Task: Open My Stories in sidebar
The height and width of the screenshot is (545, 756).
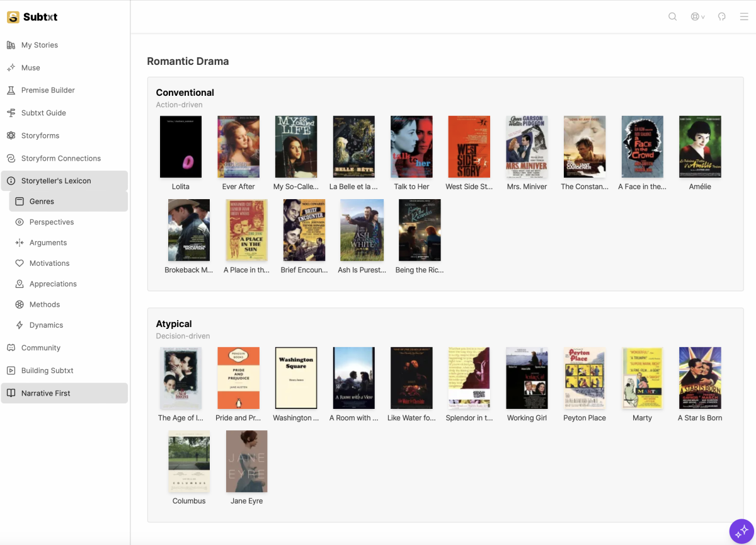Action: coord(64,45)
